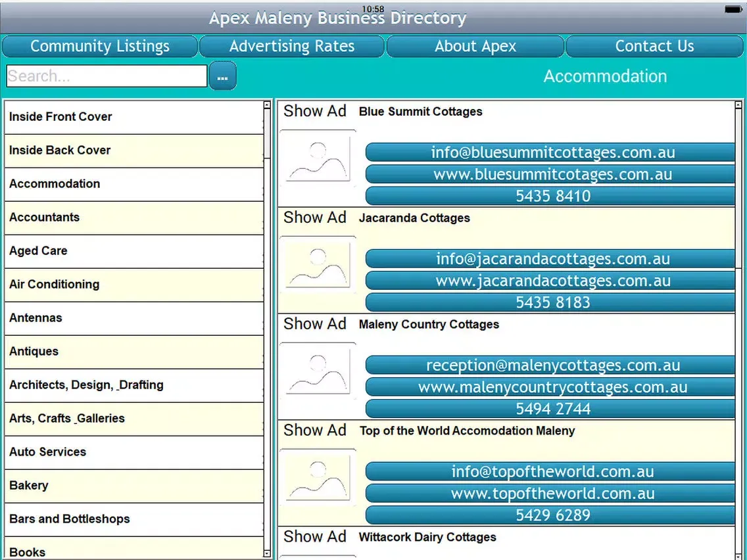Email info@bluesummitcottages.com.au

pos(550,152)
